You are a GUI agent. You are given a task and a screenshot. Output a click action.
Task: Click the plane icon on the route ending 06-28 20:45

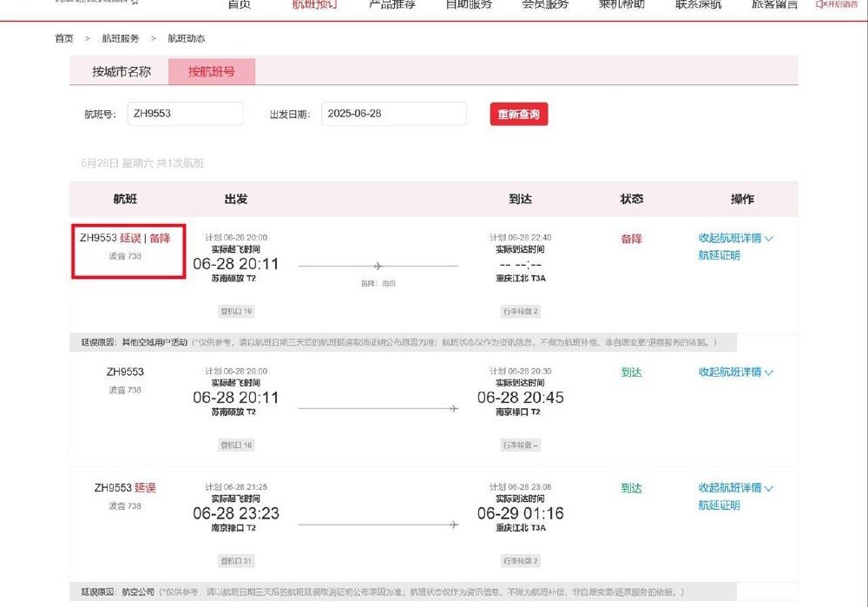click(454, 409)
